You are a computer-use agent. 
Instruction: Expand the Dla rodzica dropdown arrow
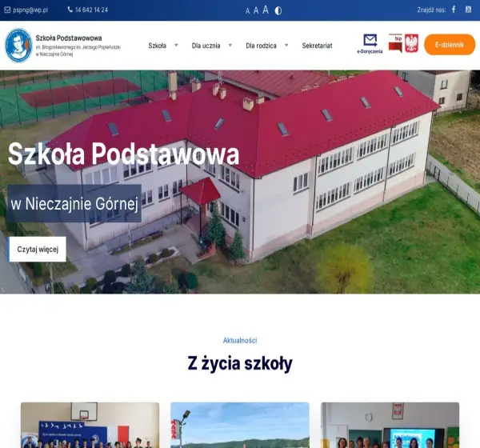286,45
